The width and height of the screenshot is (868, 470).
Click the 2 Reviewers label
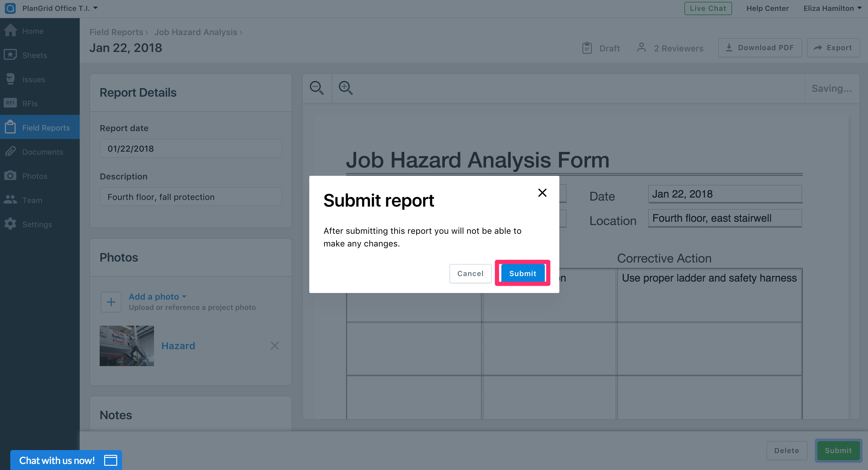(x=679, y=48)
